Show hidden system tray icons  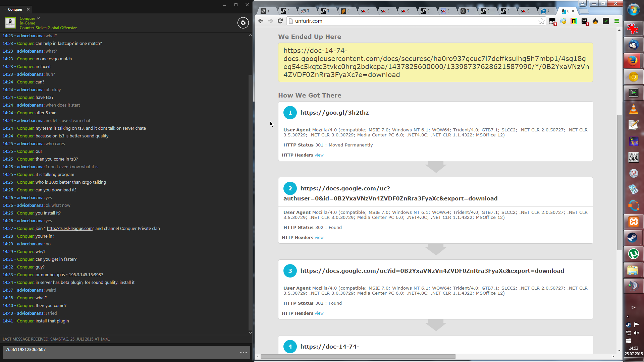point(628,316)
